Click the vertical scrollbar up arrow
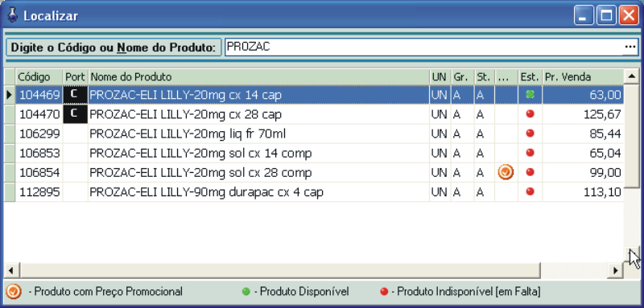Image resolution: width=644 pixels, height=308 pixels. [630, 76]
